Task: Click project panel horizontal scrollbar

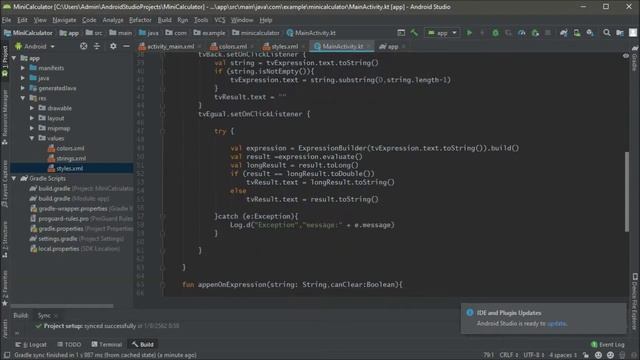Action: 62,305
